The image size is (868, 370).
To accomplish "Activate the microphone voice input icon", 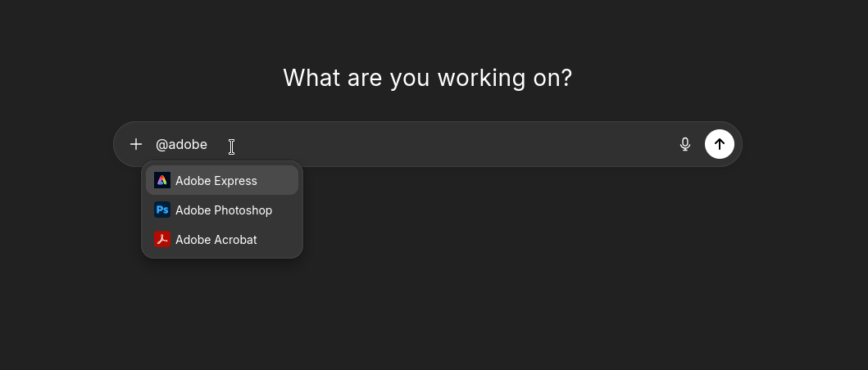I will pyautogui.click(x=685, y=144).
